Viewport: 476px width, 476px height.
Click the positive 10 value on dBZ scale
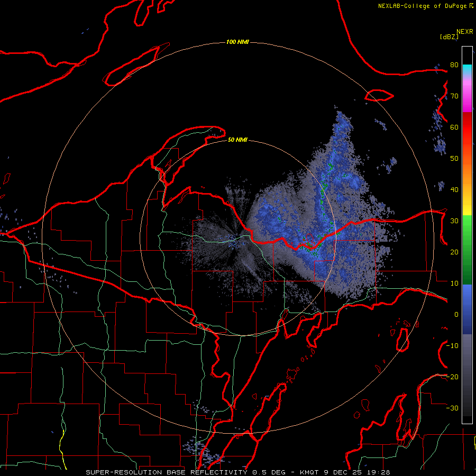click(454, 283)
